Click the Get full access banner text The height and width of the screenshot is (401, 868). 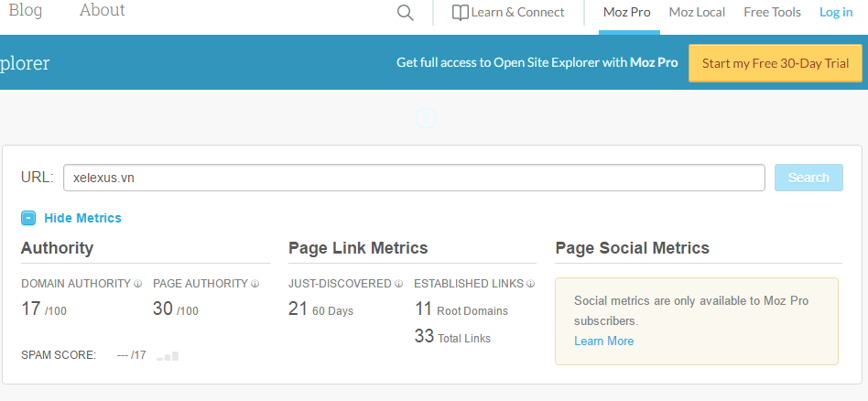point(537,62)
